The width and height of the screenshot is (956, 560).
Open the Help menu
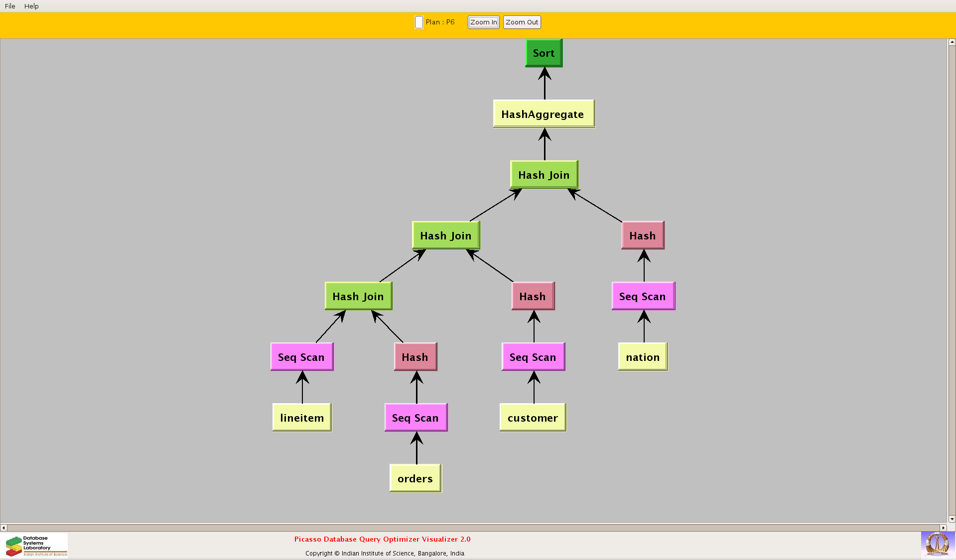[31, 6]
